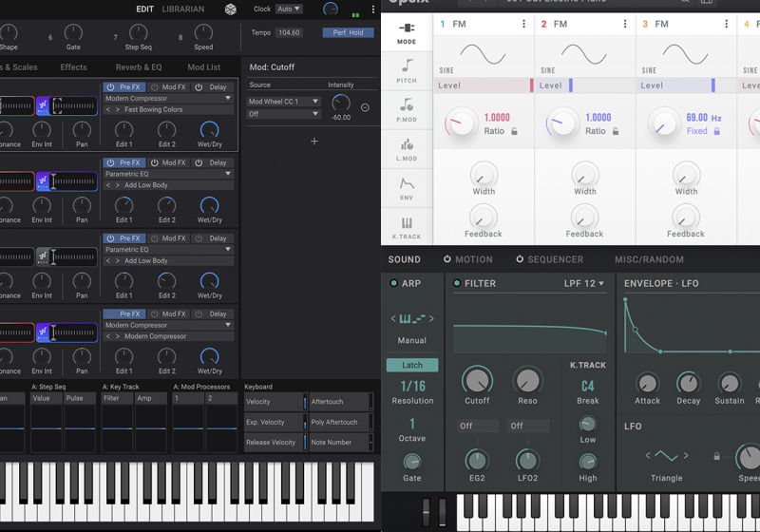Open the PITCH section in the sidebar
The height and width of the screenshot is (532, 760).
pos(407,70)
